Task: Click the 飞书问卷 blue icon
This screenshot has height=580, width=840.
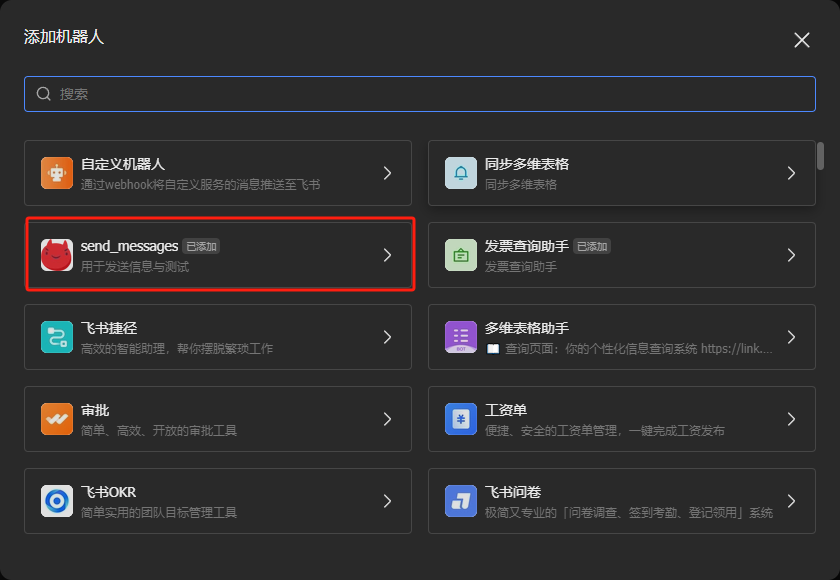Action: pos(461,501)
